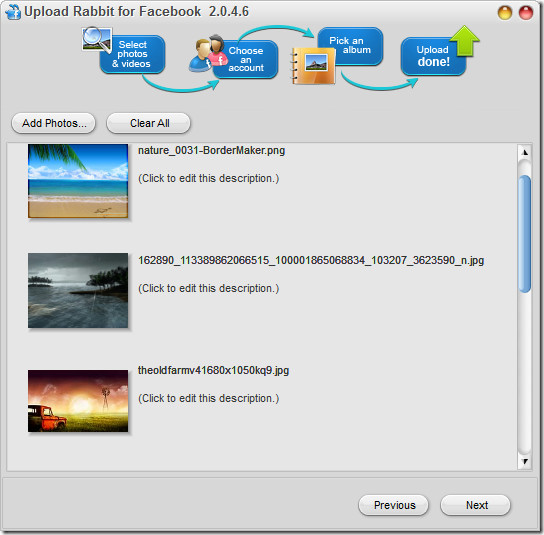The width and height of the screenshot is (544, 535).
Task: Go to the Select photos & videos step
Action: 132,54
